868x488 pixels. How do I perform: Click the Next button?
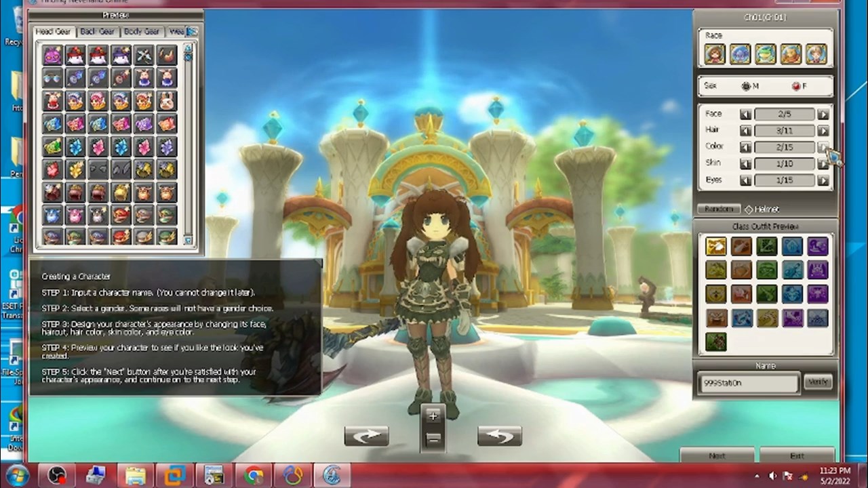[x=717, y=455]
